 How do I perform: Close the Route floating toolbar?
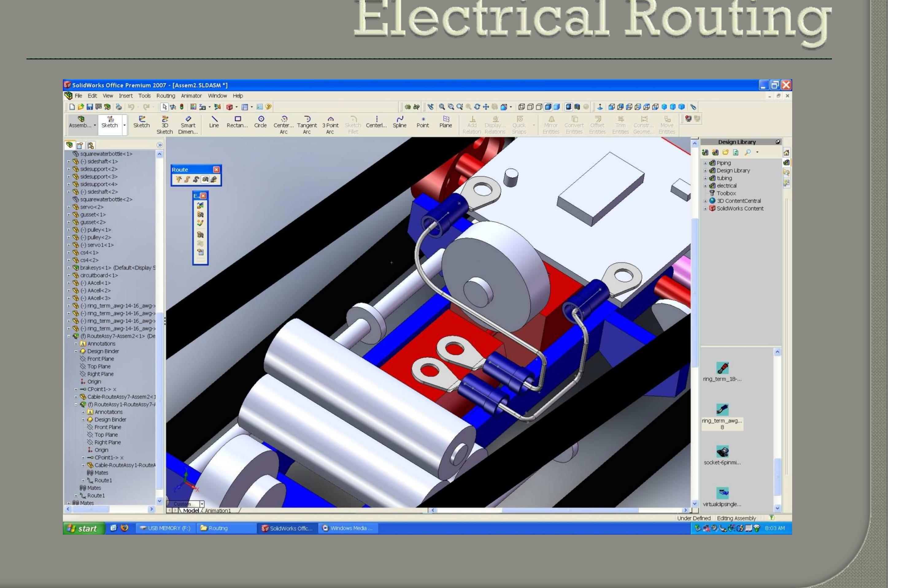pyautogui.click(x=216, y=170)
